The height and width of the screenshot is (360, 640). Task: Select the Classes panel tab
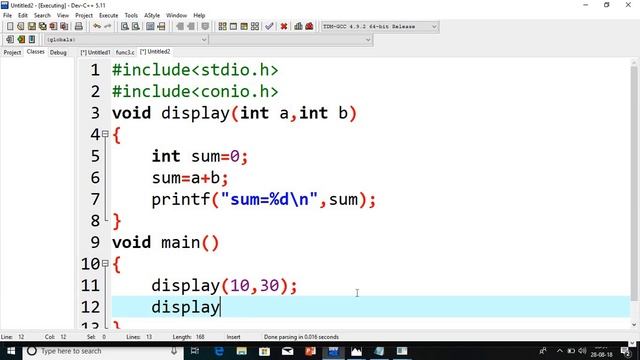36,52
